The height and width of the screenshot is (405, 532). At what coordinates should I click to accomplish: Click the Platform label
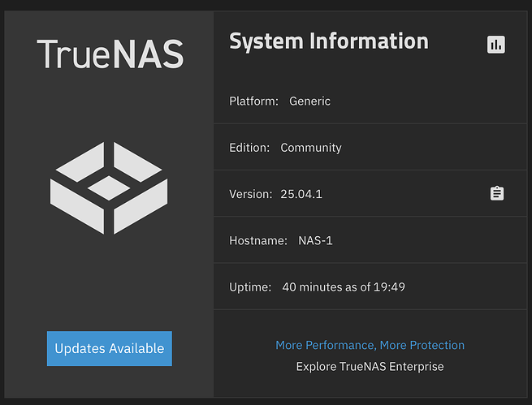click(x=253, y=101)
